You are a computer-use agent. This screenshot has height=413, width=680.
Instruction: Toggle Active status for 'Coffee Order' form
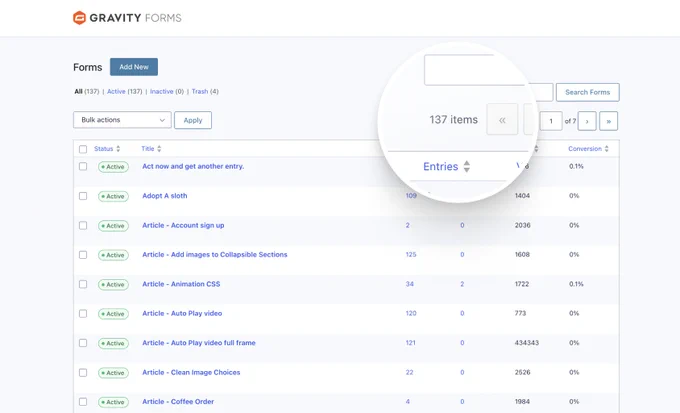113,402
